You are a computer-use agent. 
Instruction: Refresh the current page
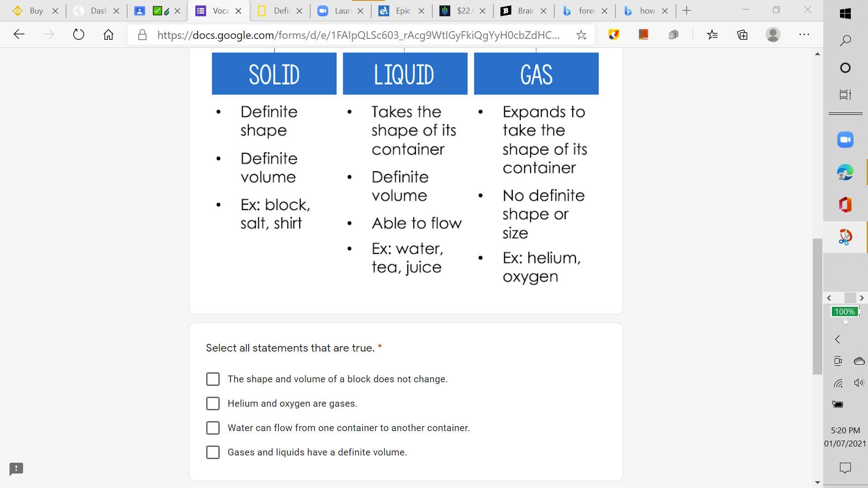(x=78, y=35)
